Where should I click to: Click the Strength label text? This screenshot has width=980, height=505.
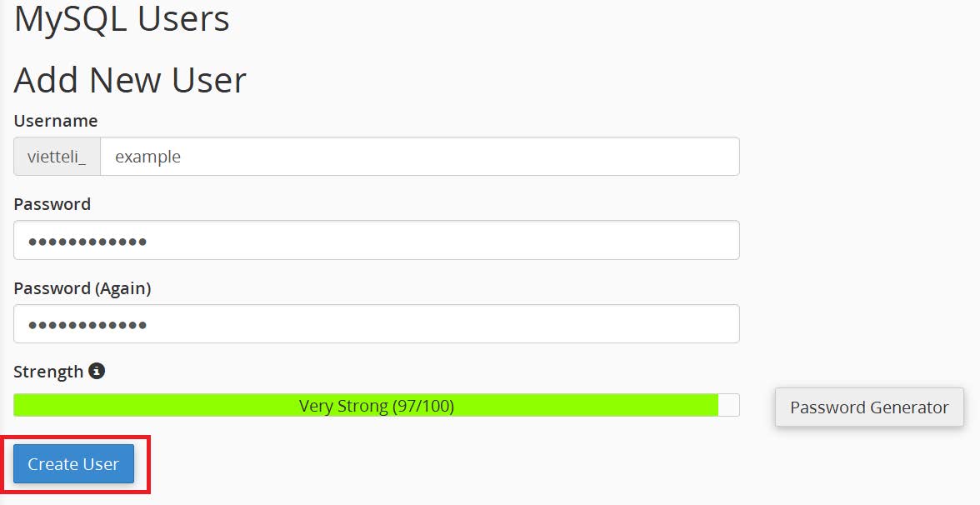(x=46, y=371)
